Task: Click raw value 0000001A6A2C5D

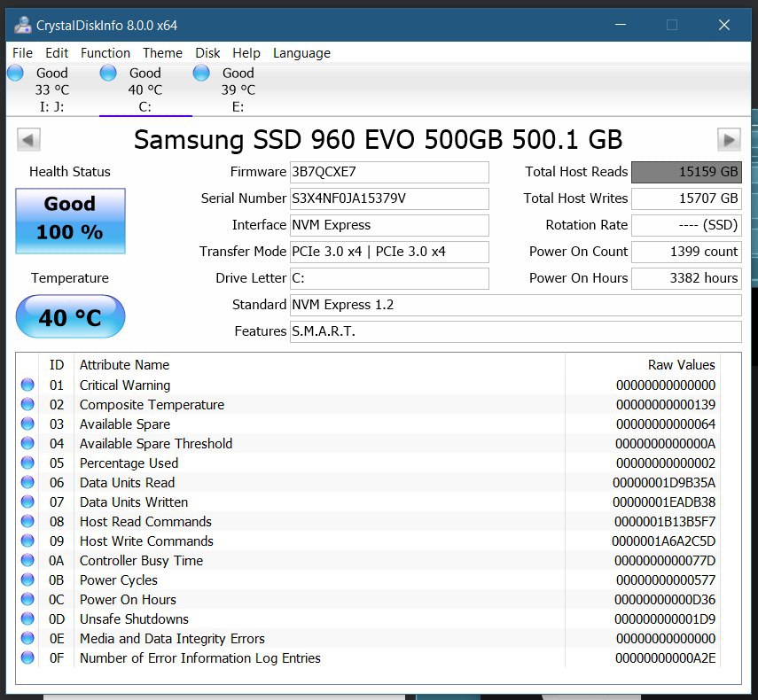Action: (663, 541)
